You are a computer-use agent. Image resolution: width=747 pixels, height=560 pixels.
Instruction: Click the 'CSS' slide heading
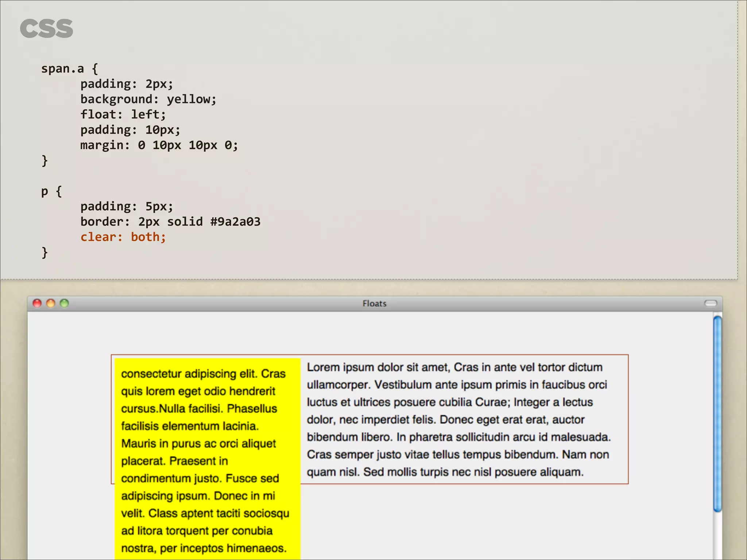(46, 29)
